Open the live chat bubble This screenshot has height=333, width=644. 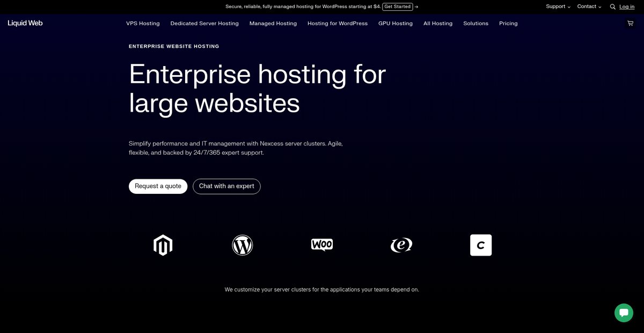(624, 313)
